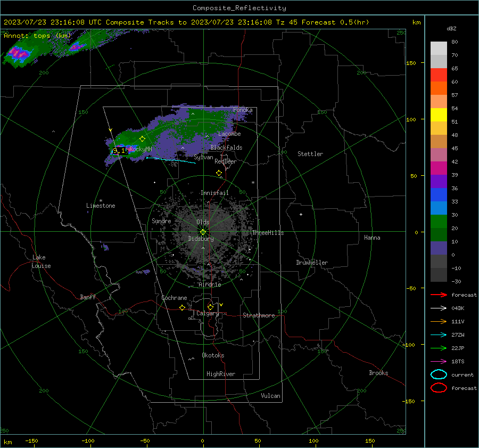Click the yellow diamond above RockyMH

coord(142,139)
